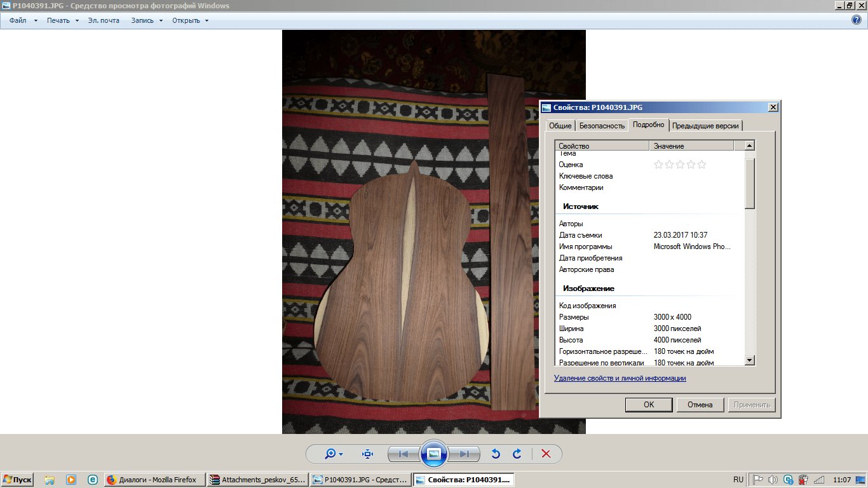Set the rating to three stars
Viewport: 868px width, 488px height.
[680, 165]
